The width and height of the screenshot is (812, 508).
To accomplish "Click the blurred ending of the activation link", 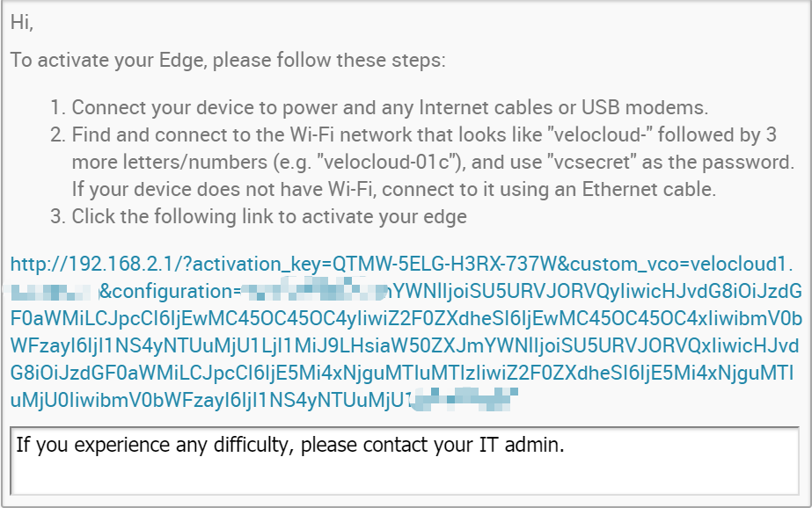I will tap(464, 399).
